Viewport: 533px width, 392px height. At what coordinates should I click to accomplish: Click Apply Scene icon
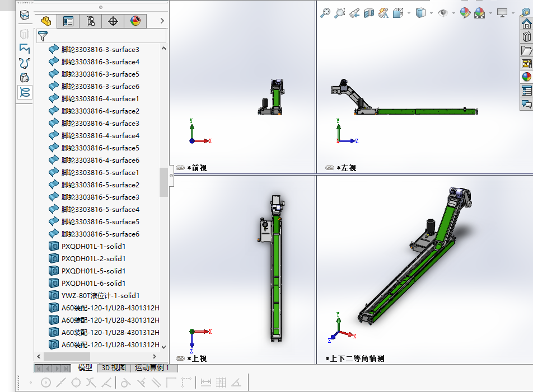(480, 13)
